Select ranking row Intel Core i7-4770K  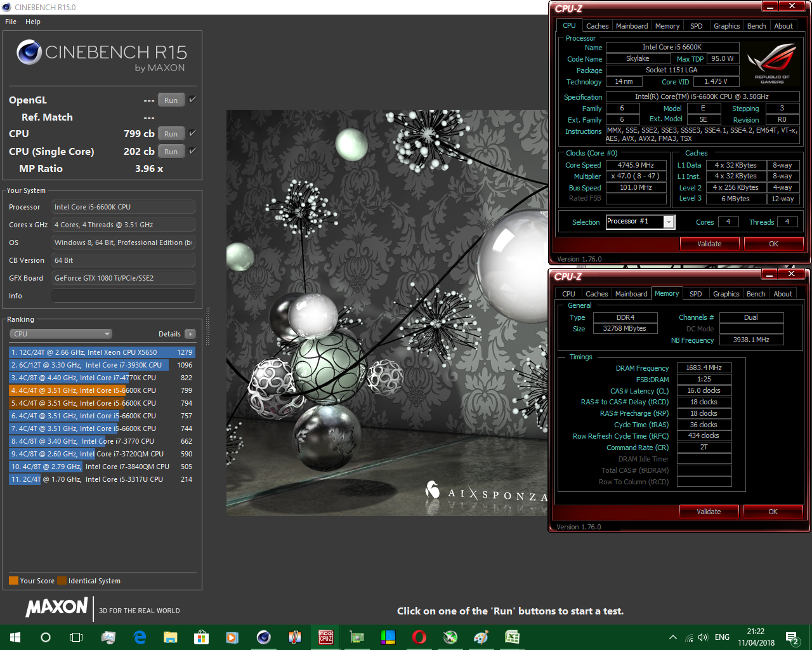tap(101, 378)
